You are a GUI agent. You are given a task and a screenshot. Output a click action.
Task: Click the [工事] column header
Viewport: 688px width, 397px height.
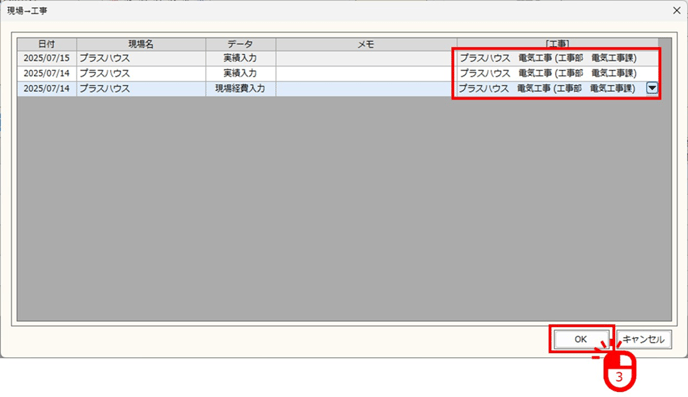click(x=557, y=44)
